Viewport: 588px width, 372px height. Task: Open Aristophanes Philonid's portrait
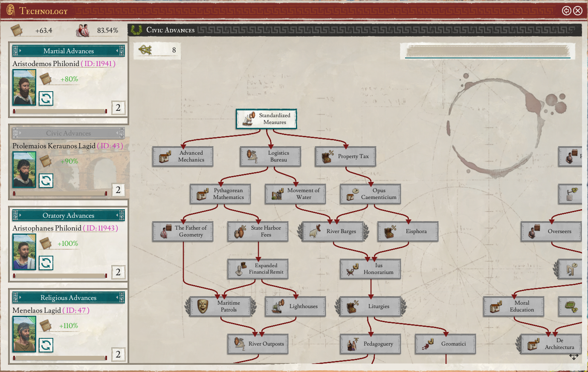coord(24,252)
